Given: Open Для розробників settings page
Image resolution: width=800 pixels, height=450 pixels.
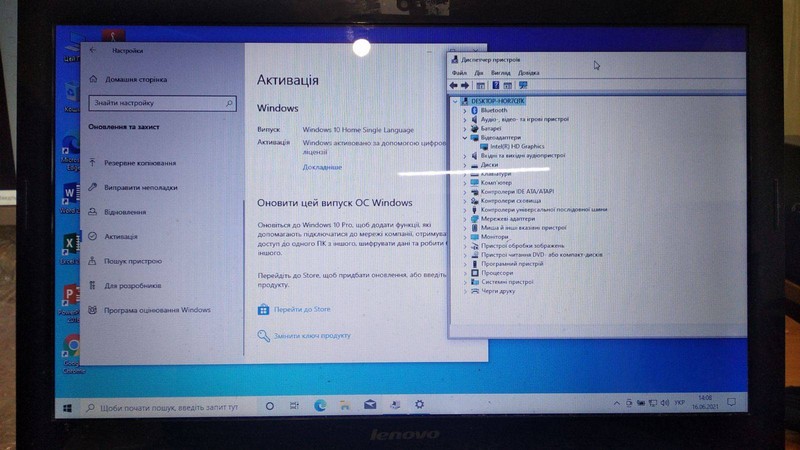Looking at the screenshot, I should click(x=125, y=285).
